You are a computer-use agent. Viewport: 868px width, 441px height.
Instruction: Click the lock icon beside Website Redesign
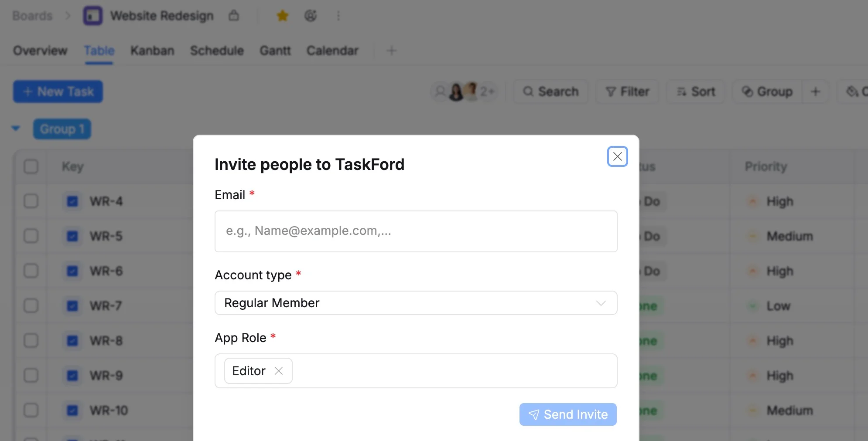click(x=234, y=16)
